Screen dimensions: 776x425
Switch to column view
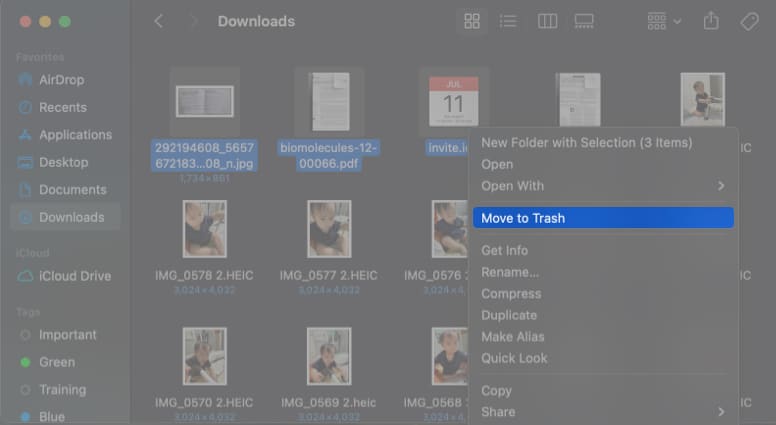pos(547,21)
